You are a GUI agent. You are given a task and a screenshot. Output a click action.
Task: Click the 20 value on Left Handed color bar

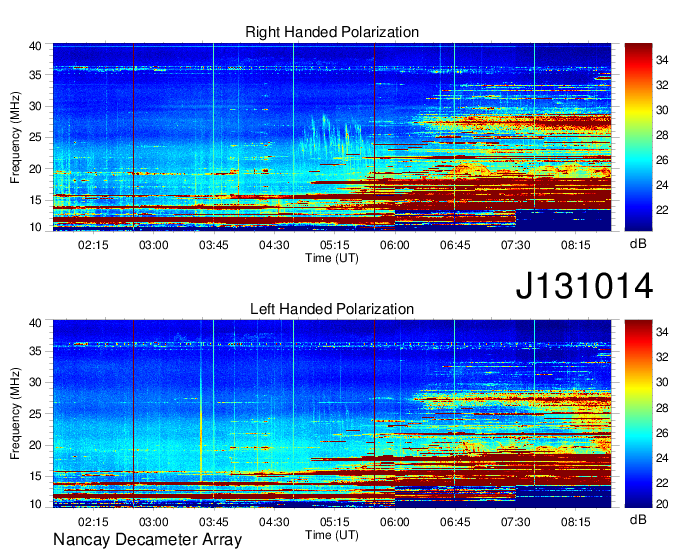(662, 504)
